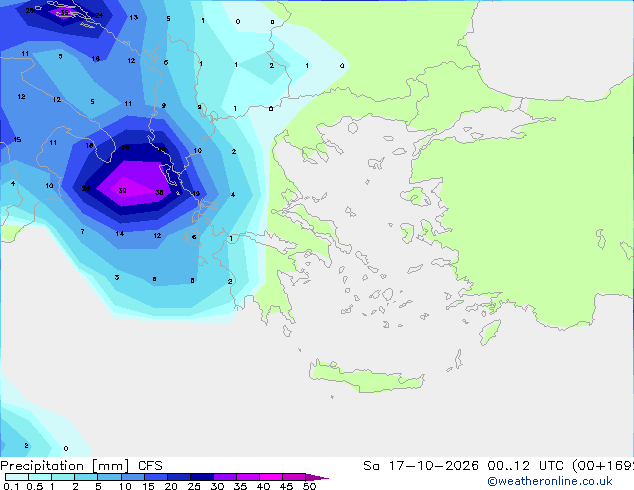Pick the 1–2 mm legend color box
634x490 pixels.
point(63,477)
